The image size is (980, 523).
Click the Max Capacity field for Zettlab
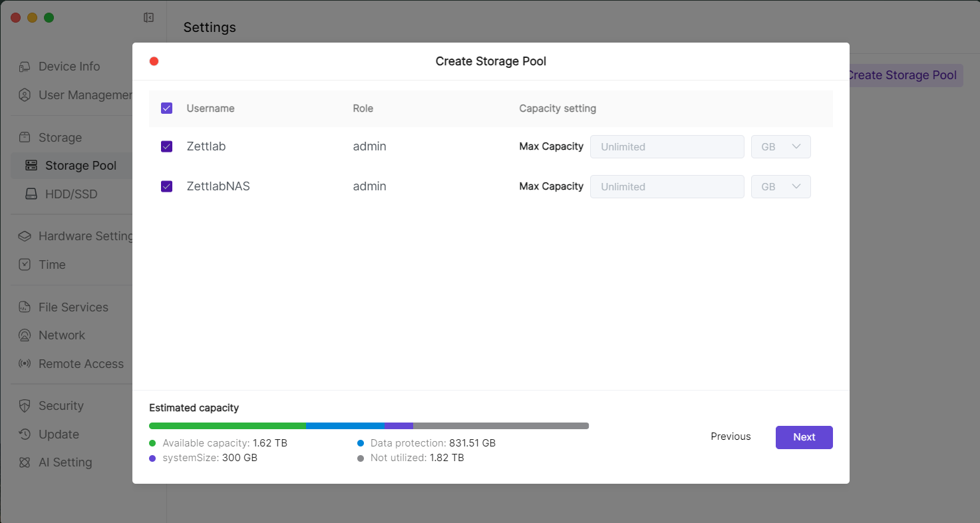coord(667,147)
